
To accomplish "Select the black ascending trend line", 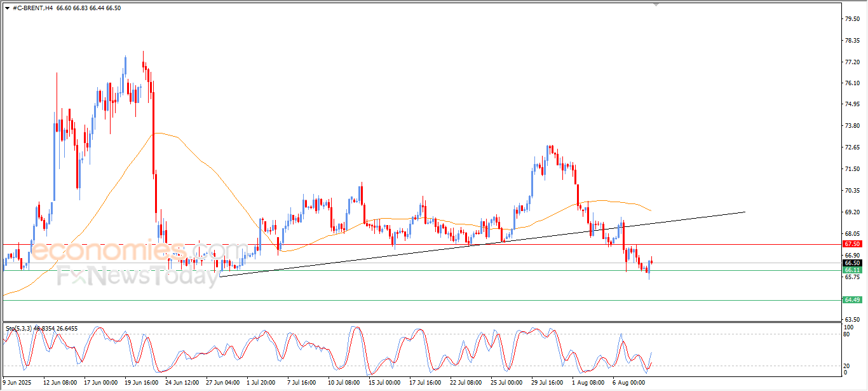I will (x=482, y=244).
